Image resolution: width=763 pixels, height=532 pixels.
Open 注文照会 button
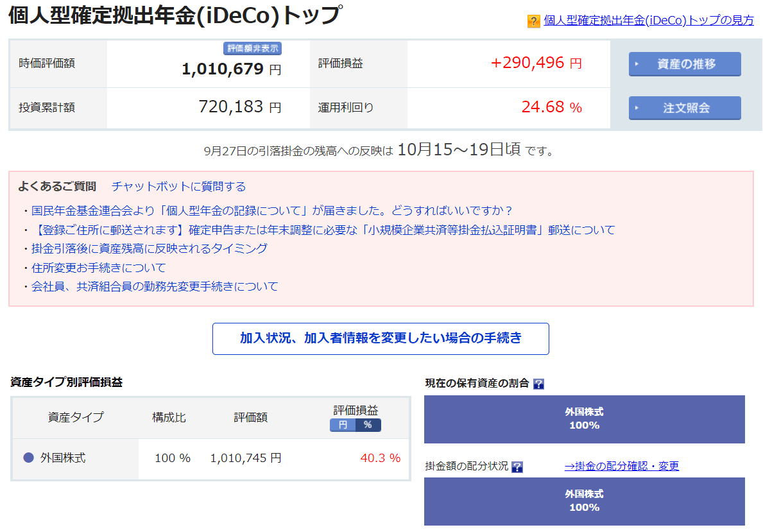click(x=685, y=108)
